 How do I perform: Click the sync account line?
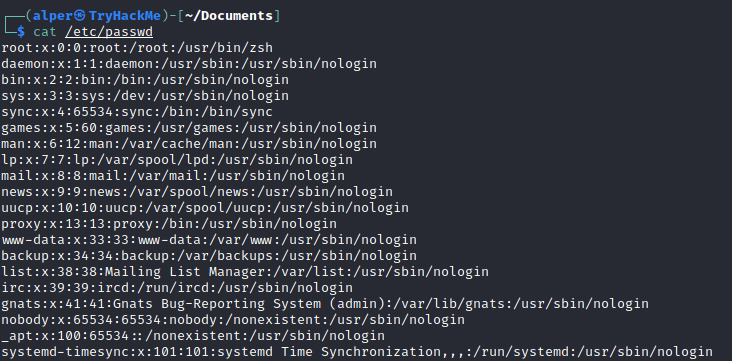(137, 112)
